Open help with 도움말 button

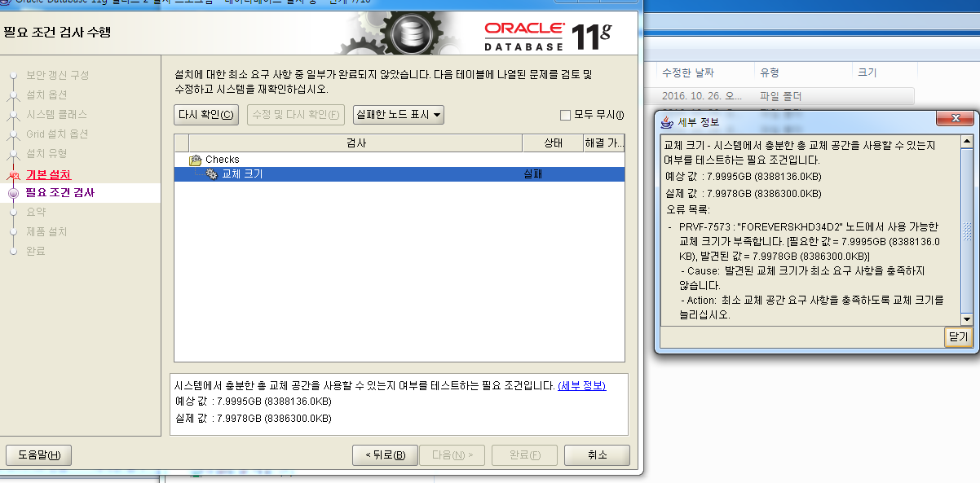(38, 454)
